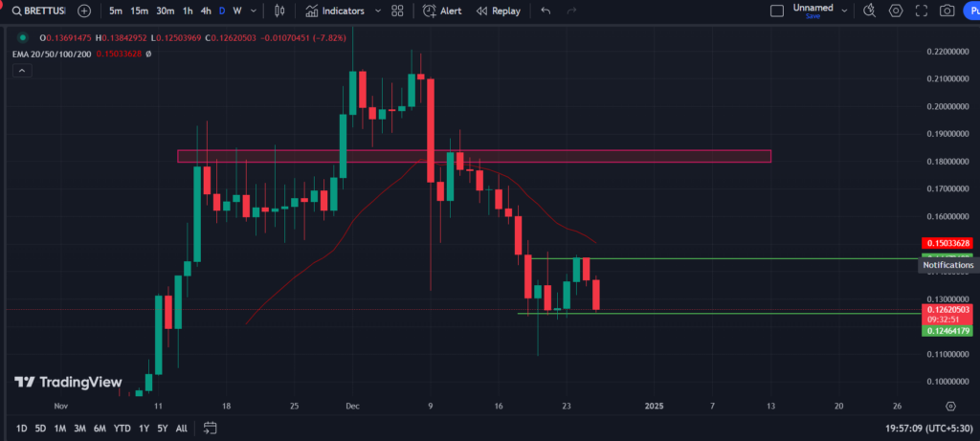This screenshot has width=980, height=441.
Task: Switch to weekly W timeframe
Action: coord(237,11)
